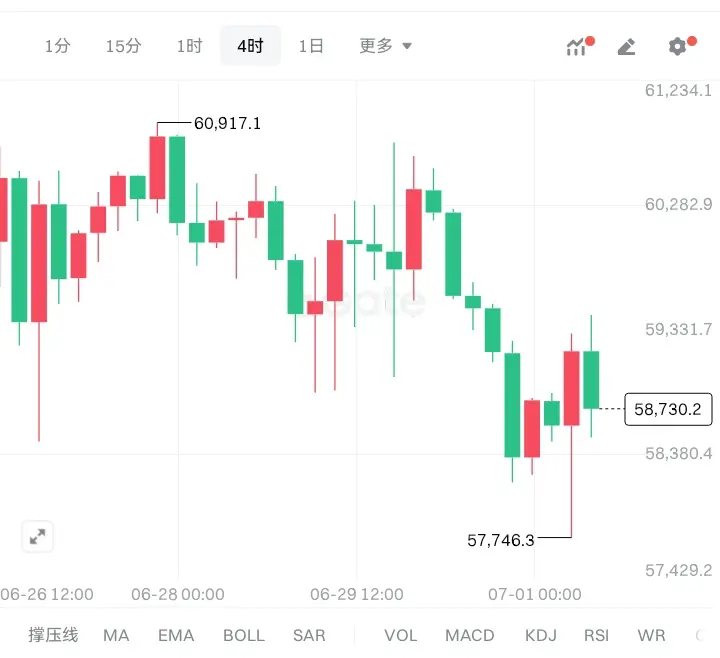Screen dimensions: 720x658
Task: Show the MACD sub-chart
Action: point(470,636)
